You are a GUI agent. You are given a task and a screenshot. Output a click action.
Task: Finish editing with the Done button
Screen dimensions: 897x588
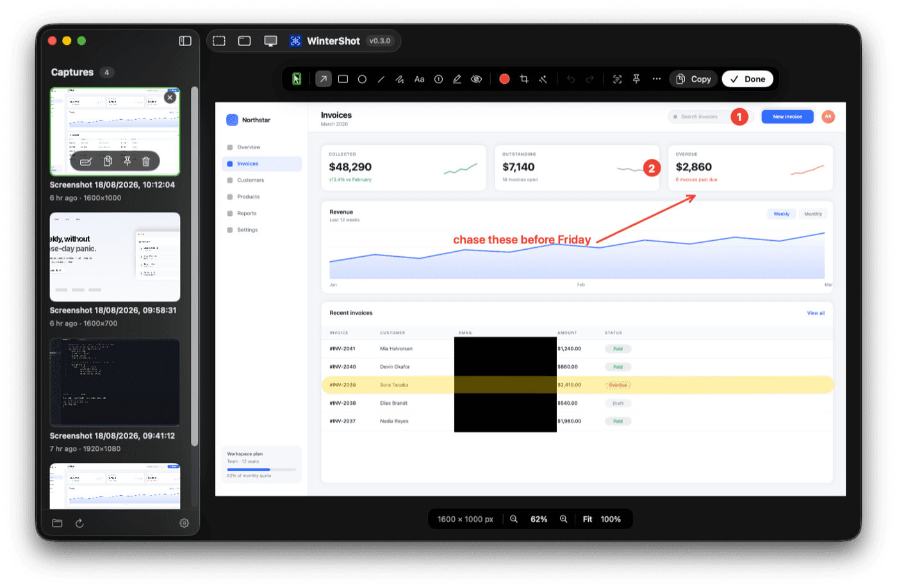pos(748,79)
